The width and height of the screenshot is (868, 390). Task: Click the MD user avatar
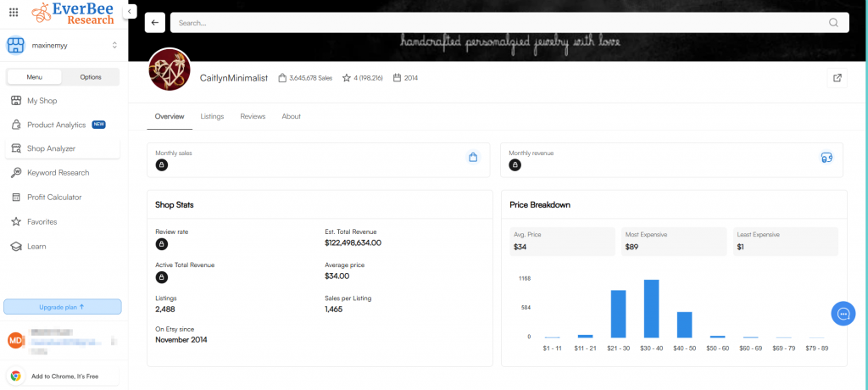(x=15, y=340)
